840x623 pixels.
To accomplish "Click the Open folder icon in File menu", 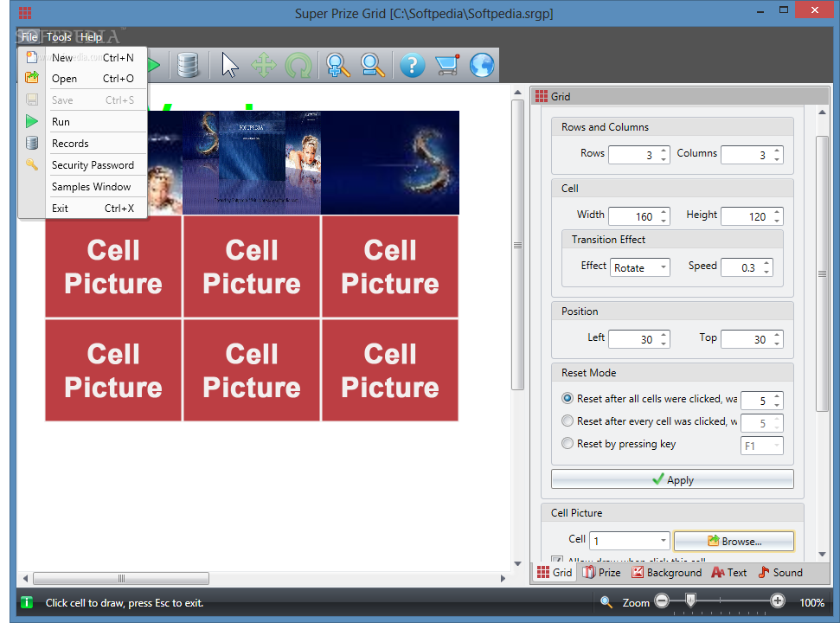I will pos(32,78).
